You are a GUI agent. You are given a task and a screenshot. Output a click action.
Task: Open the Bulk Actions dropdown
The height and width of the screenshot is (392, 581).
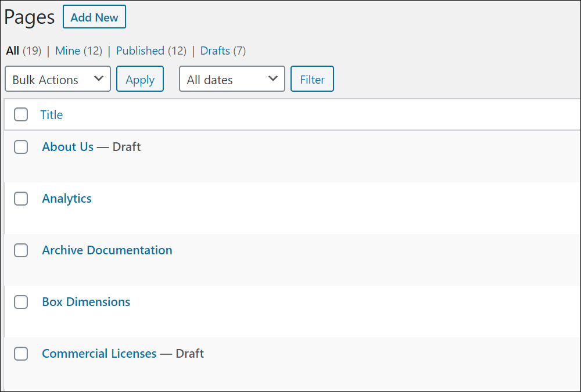coord(58,79)
